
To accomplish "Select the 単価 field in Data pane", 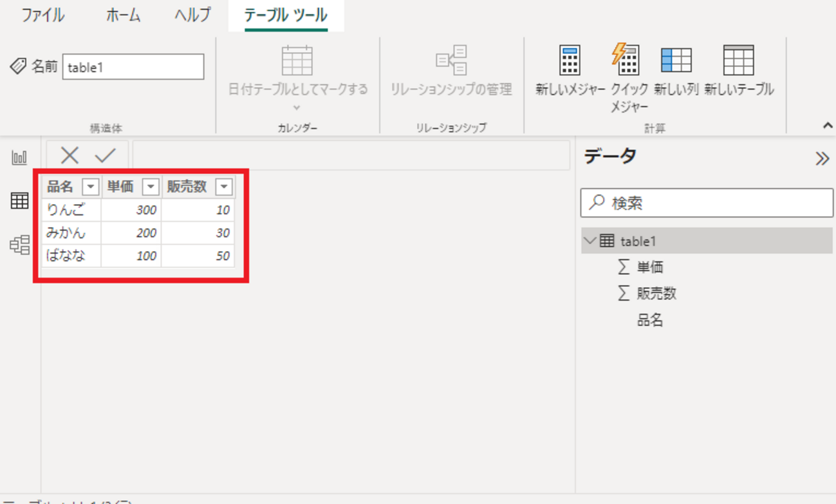I will coord(650,267).
